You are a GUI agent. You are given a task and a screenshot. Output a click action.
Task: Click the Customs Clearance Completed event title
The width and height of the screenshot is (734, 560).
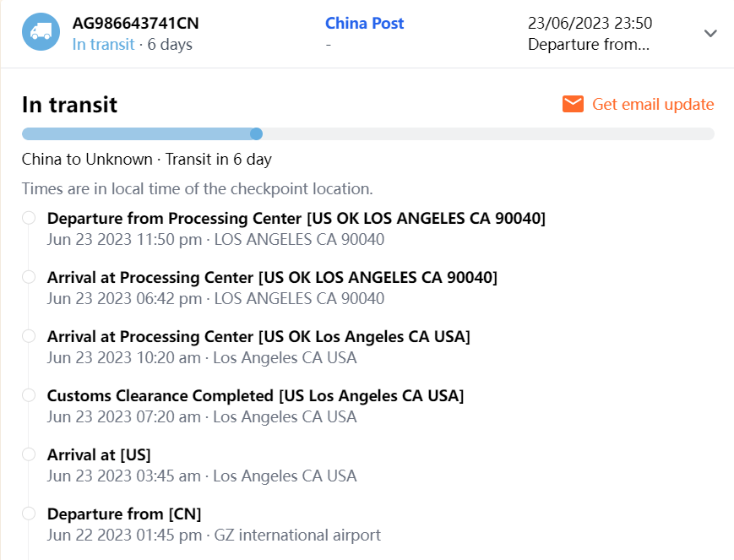click(255, 395)
